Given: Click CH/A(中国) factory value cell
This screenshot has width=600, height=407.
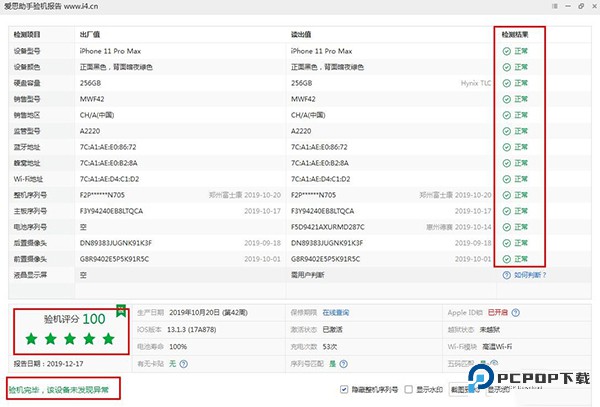Looking at the screenshot, I should [x=97, y=115].
